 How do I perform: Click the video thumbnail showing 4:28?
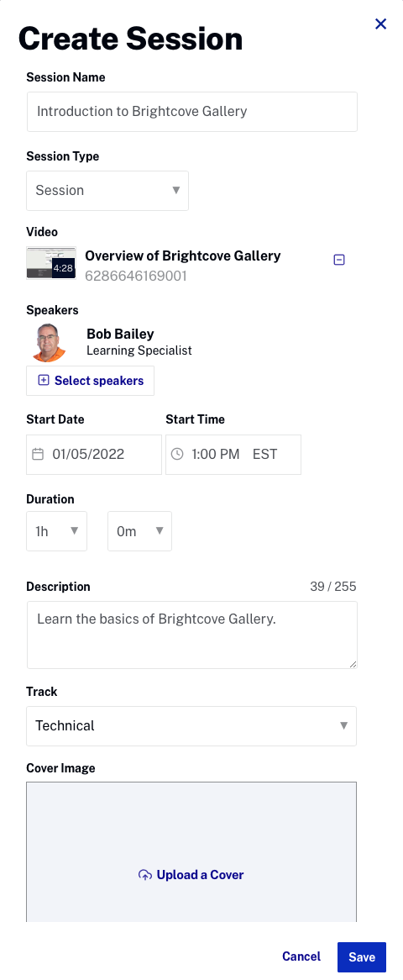(x=51, y=262)
